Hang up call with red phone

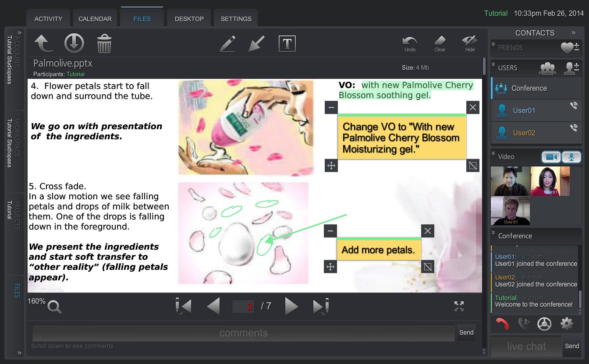point(502,324)
